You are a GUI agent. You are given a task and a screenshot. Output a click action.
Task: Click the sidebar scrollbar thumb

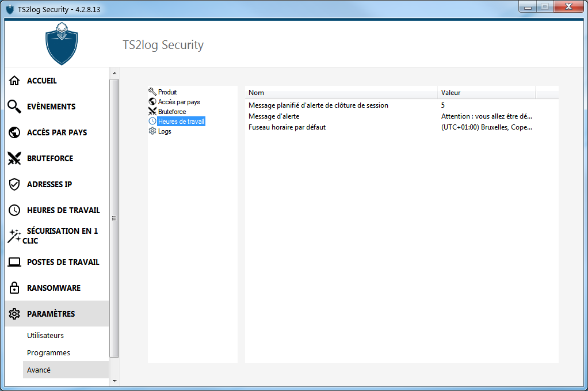114,218
